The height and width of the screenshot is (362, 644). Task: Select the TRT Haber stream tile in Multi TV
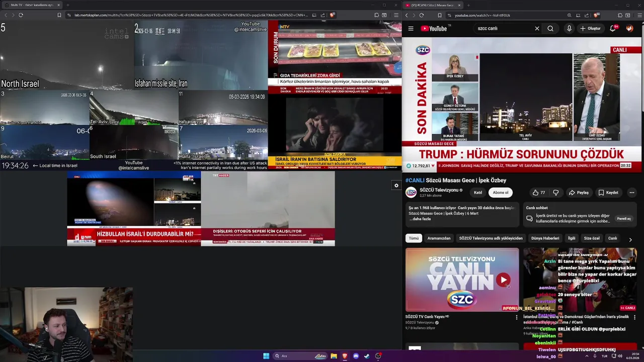268,209
